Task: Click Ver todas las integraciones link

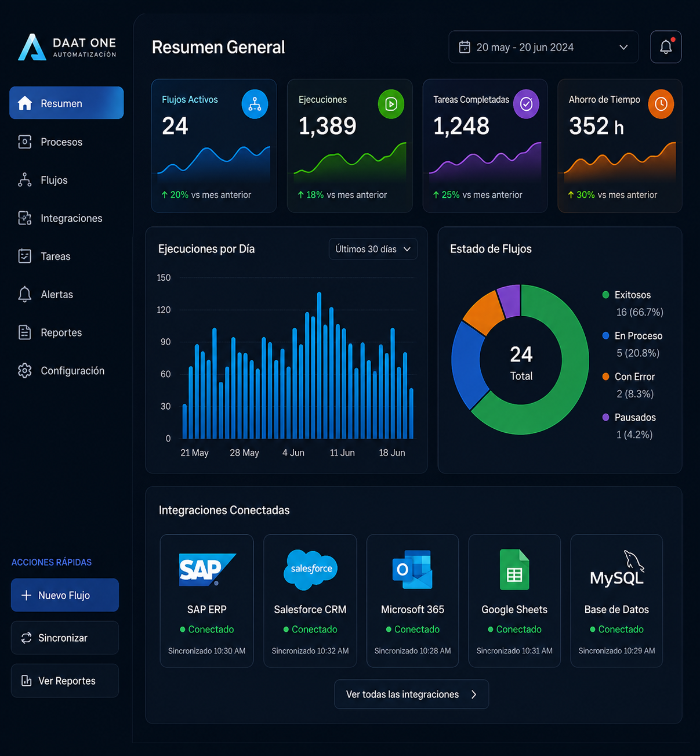Action: (x=412, y=694)
